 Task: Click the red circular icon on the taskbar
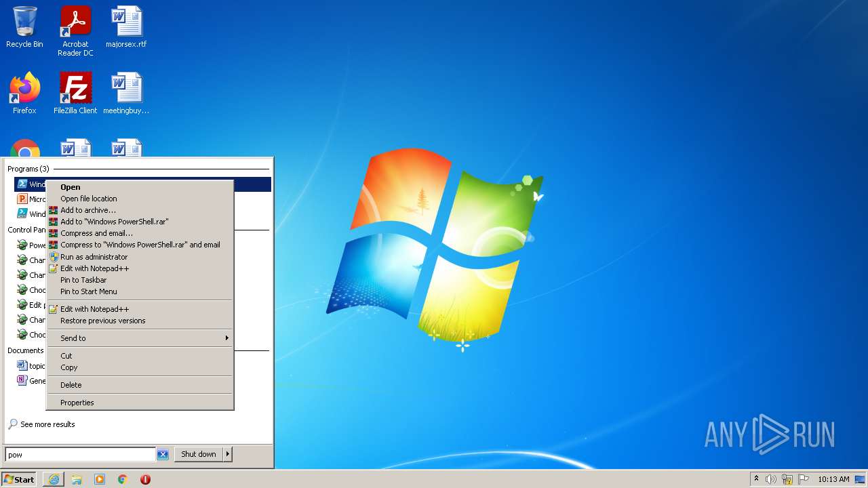coord(145,479)
